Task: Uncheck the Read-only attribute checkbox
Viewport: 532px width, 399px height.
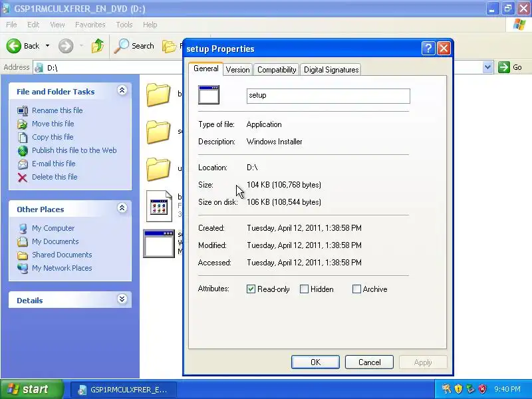Action: (x=251, y=289)
